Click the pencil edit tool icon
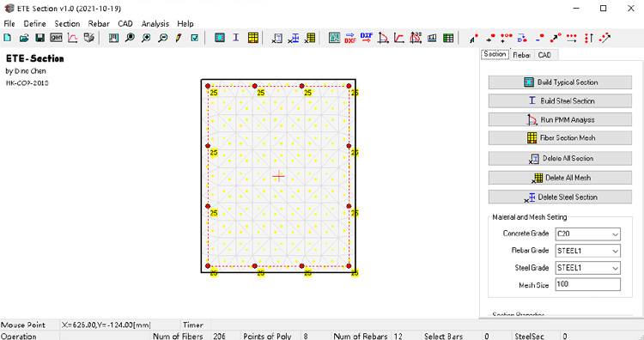This screenshot has height=340, width=644. coord(179,38)
